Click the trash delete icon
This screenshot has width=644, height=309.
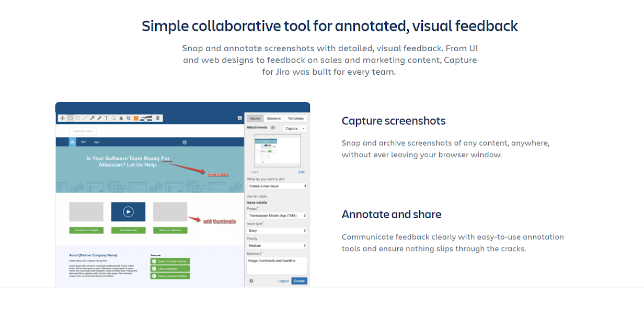[158, 118]
